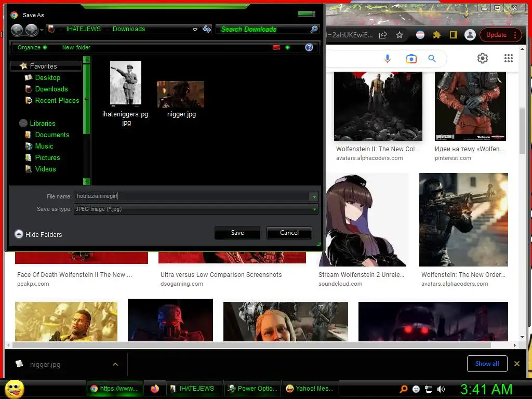This screenshot has width=532, height=399.
Task: Open the address bar path dropdown
Action: coord(195,30)
